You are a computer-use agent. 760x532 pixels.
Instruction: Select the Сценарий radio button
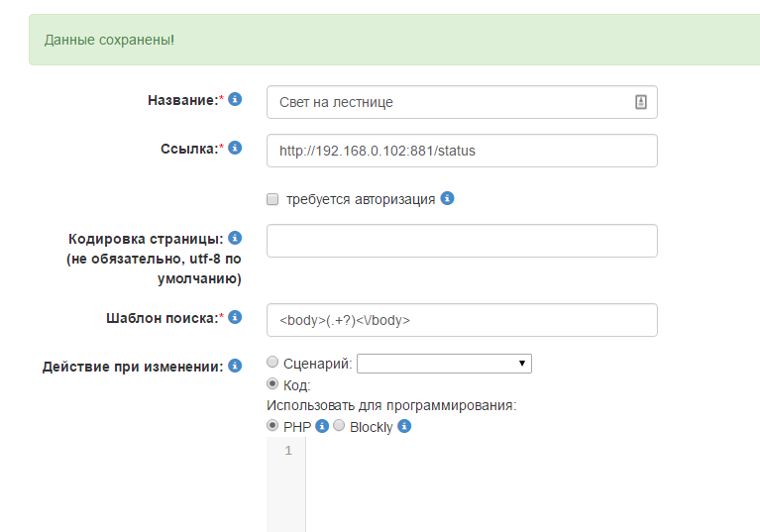[x=273, y=364]
